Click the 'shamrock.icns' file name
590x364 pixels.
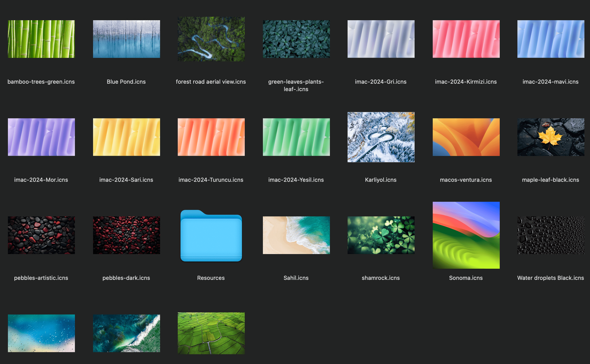(x=381, y=278)
